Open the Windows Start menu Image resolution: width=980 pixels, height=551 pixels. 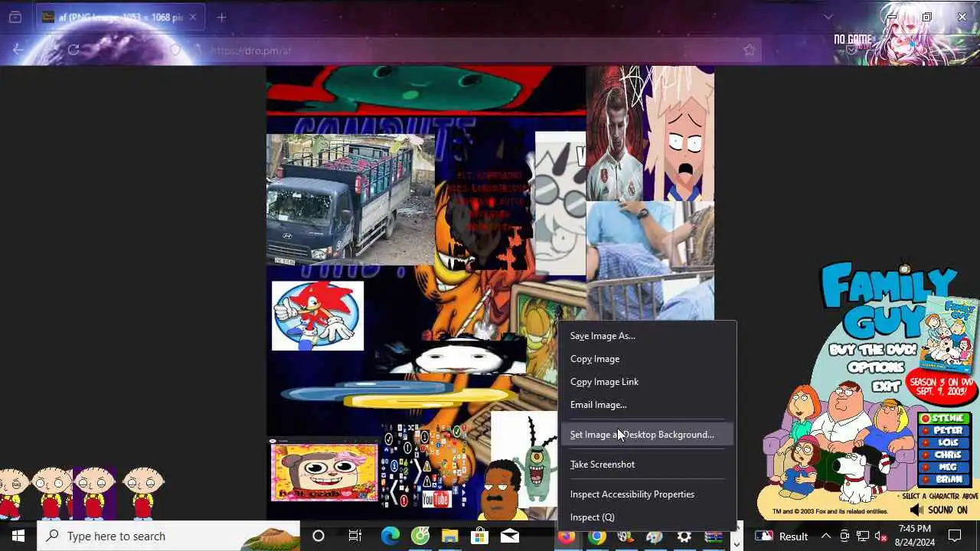tap(18, 536)
